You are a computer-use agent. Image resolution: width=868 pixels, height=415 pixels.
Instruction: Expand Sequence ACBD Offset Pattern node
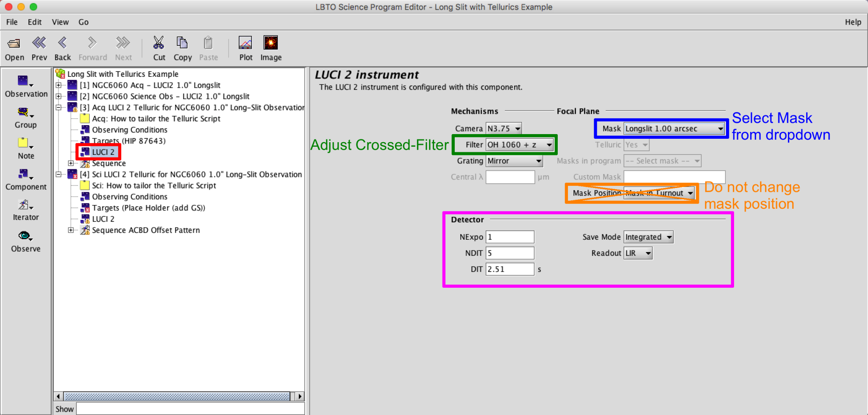click(x=71, y=230)
